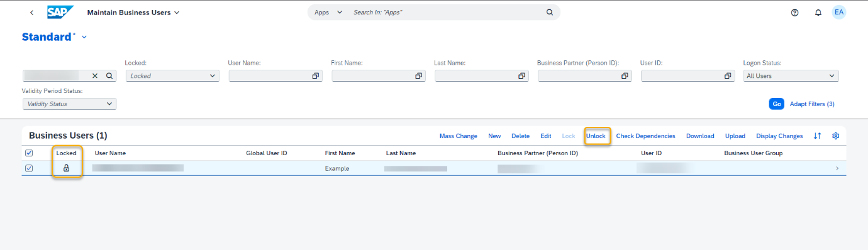Uncheck the Example user row checkbox
The image size is (868, 250).
pos(29,168)
